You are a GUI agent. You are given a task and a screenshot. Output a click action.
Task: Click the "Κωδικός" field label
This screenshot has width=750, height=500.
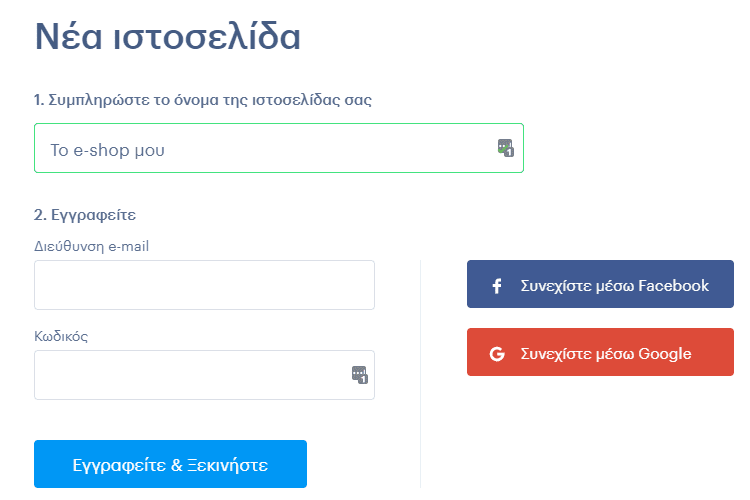[x=61, y=336]
